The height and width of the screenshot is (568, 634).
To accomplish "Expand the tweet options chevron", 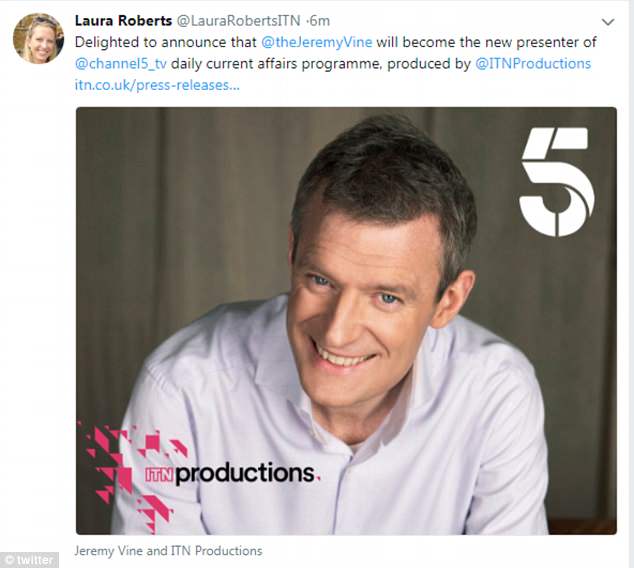I will tap(608, 22).
